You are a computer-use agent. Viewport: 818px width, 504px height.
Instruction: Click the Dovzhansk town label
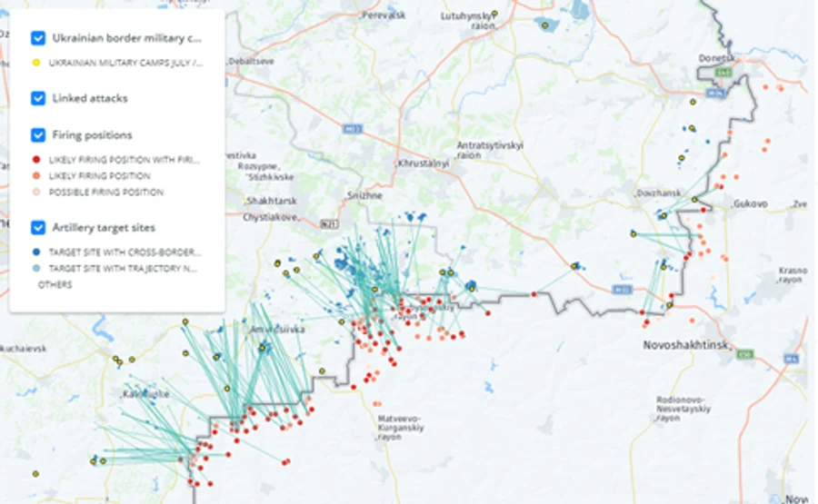658,193
